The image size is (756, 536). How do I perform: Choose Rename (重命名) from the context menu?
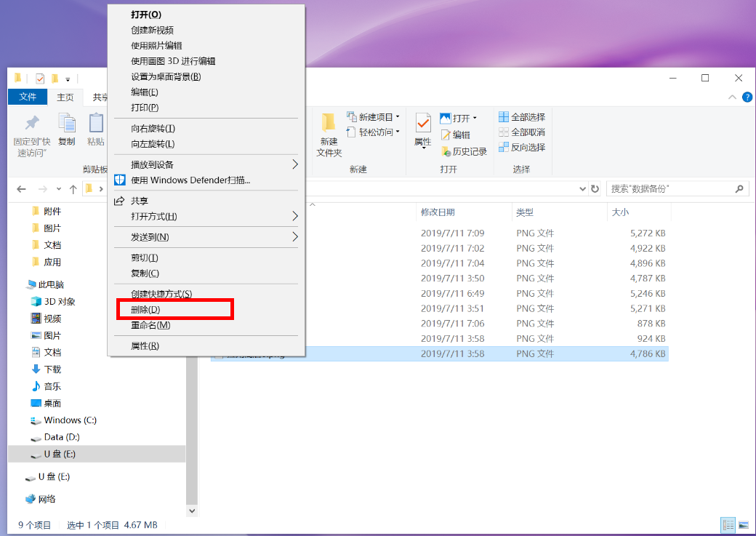[150, 325]
